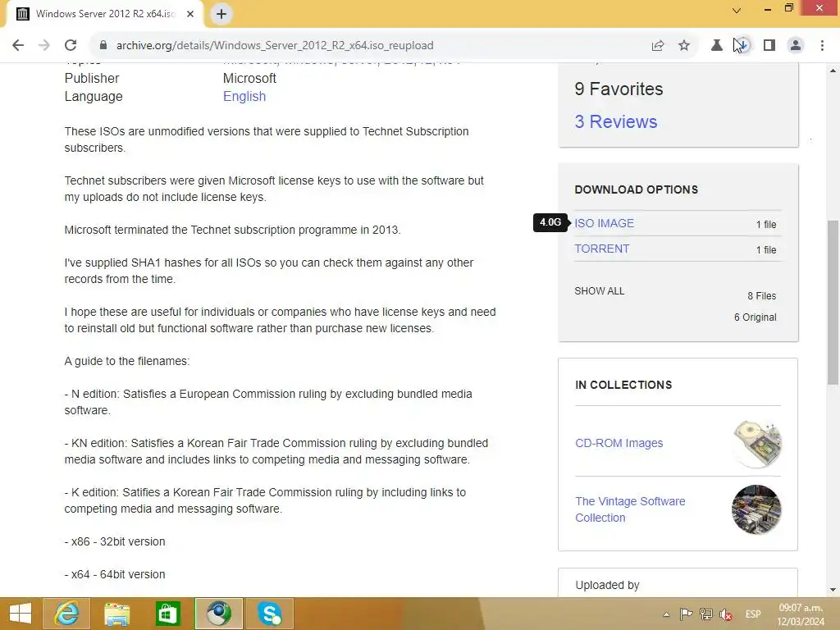Open the network tray icon

(x=706, y=614)
